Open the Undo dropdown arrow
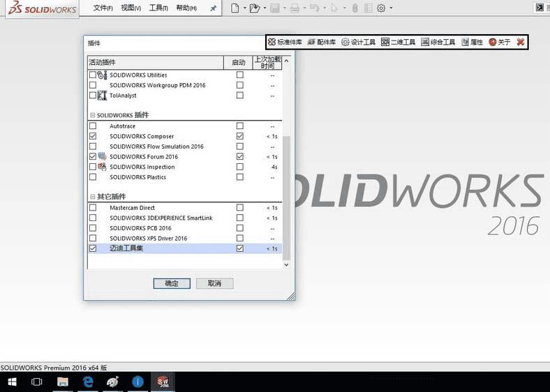This screenshot has width=550, height=392. [x=325, y=8]
